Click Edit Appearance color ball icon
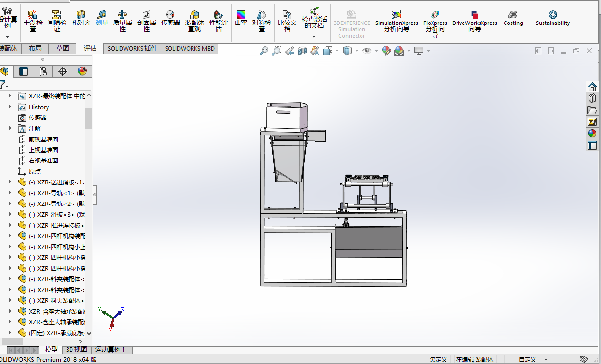The height and width of the screenshot is (364, 601). click(x=386, y=51)
